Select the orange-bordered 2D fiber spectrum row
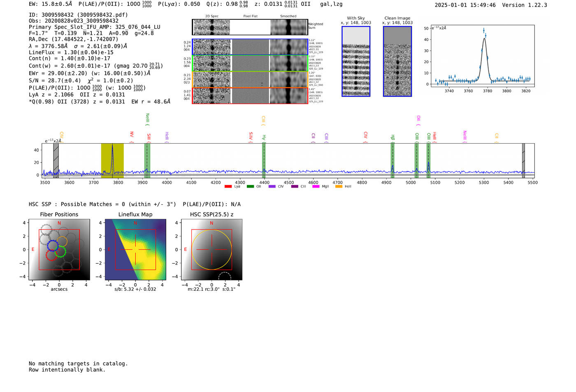The image size is (576, 392). click(x=250, y=79)
